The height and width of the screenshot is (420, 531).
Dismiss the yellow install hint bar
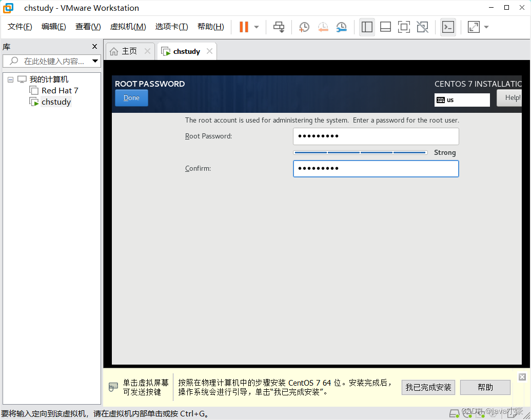click(x=522, y=377)
